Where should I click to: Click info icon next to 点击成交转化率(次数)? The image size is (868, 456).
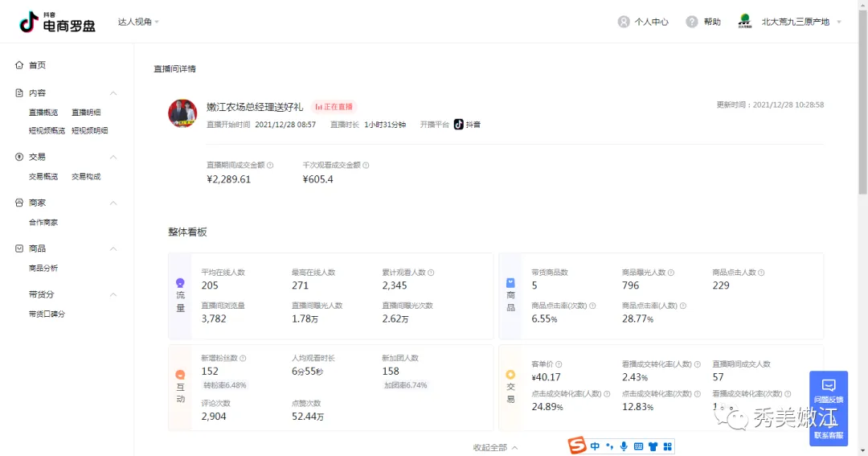click(x=698, y=394)
